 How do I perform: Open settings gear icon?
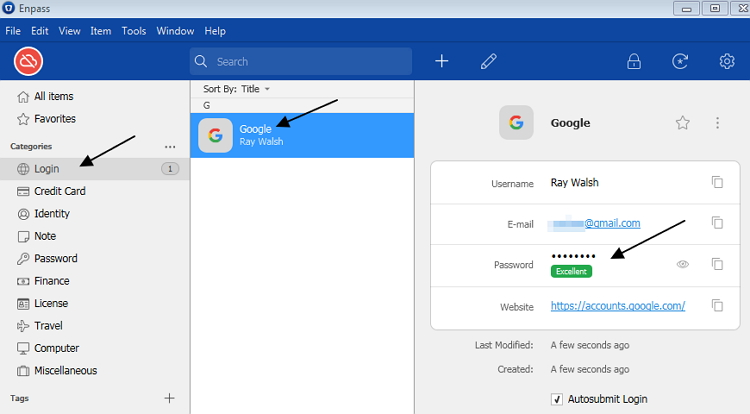tap(727, 62)
